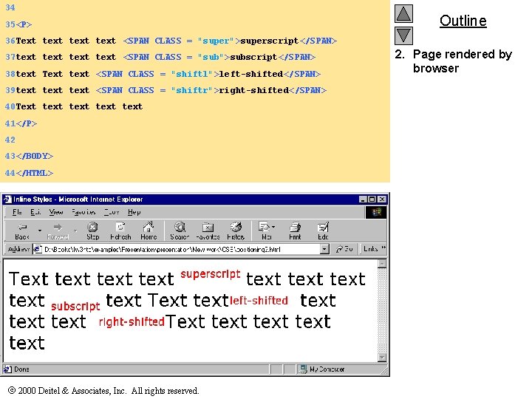Expand the Back button history dropdown arrow
Screen dimensions: 532x399
40,231
